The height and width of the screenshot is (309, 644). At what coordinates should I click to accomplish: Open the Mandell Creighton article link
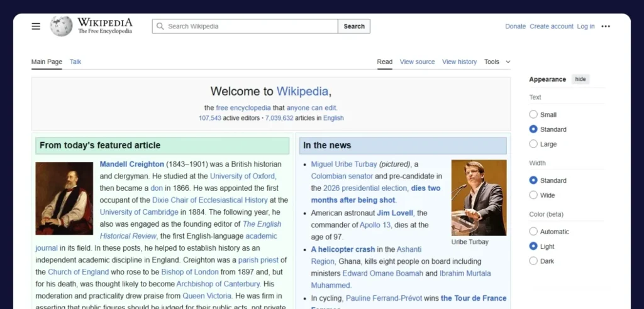pyautogui.click(x=132, y=164)
